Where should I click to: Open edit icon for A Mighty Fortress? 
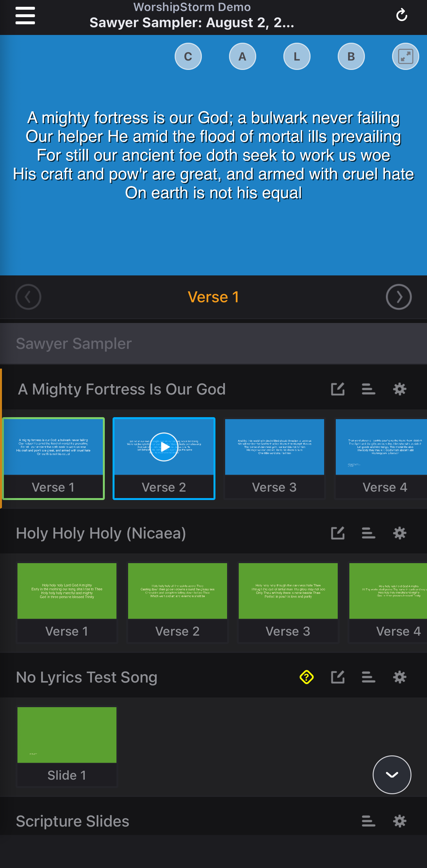(x=338, y=389)
